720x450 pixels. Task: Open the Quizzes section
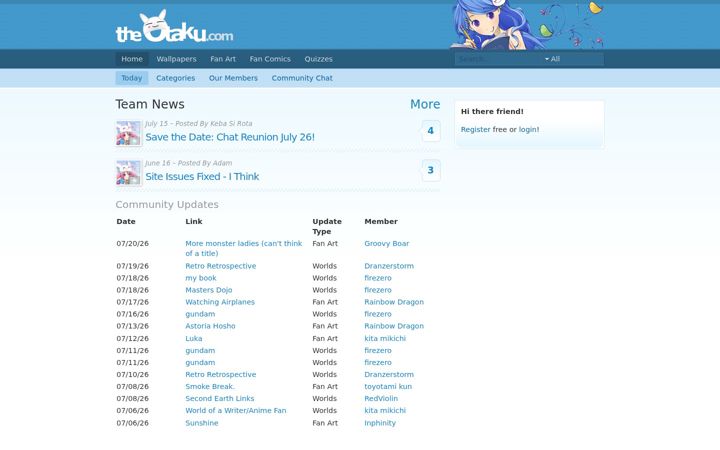(x=318, y=59)
